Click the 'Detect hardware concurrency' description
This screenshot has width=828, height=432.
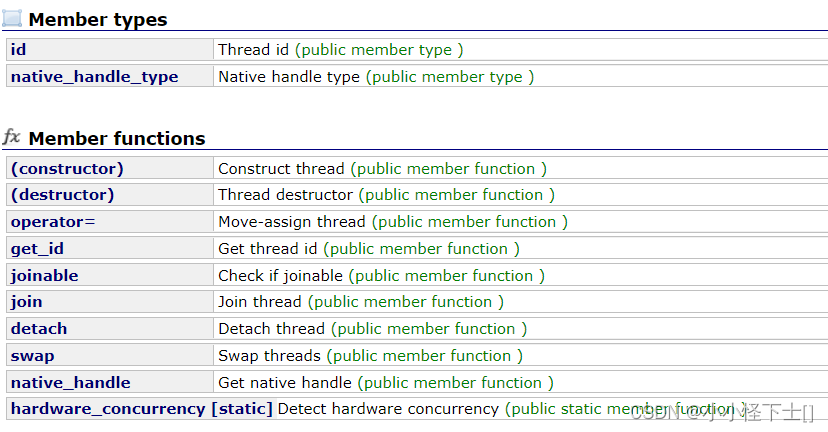click(388, 408)
